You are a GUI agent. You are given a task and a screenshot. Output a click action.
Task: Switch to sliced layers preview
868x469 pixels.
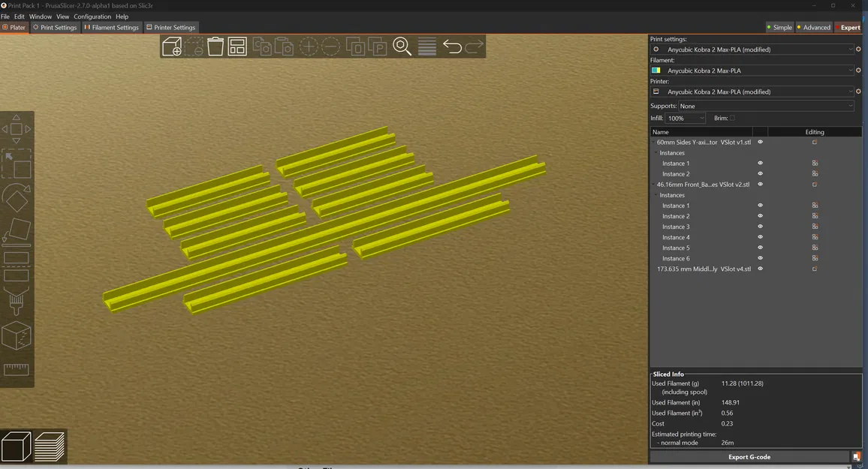point(50,446)
